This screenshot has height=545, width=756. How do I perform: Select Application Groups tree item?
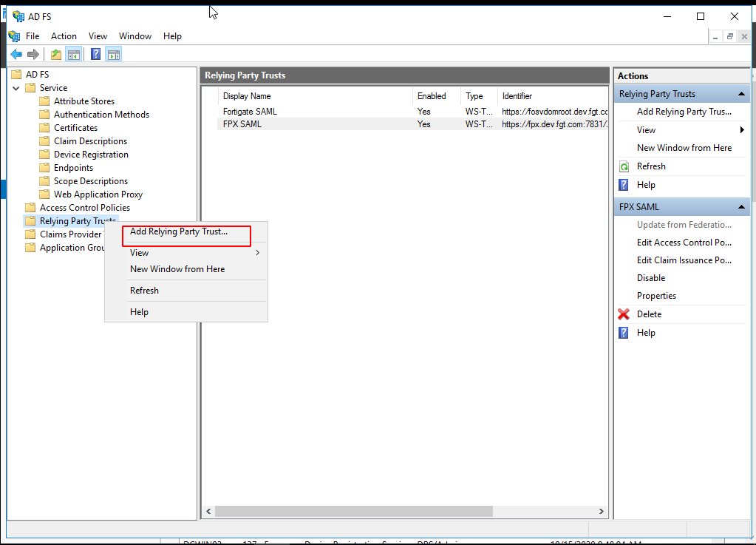[x=72, y=248]
